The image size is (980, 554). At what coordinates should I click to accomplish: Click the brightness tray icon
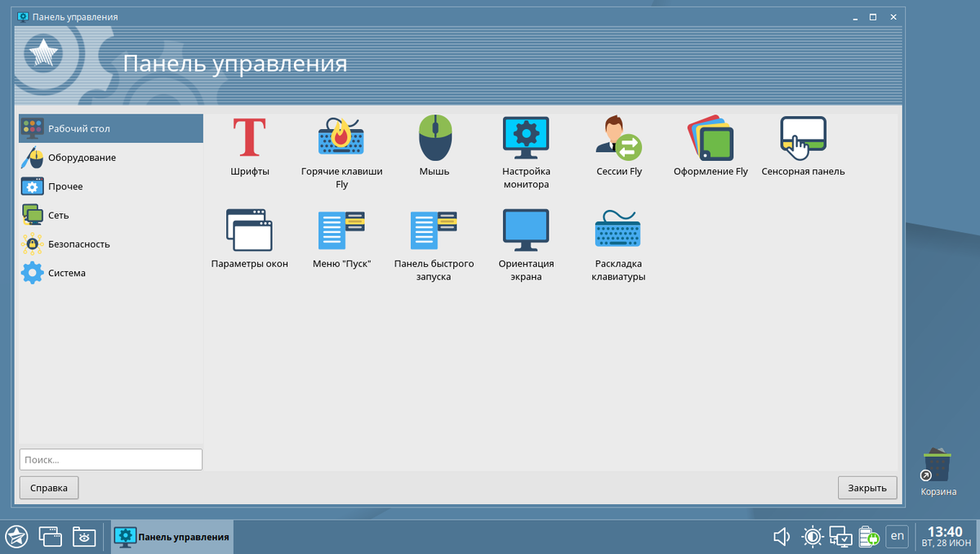pyautogui.click(x=812, y=536)
